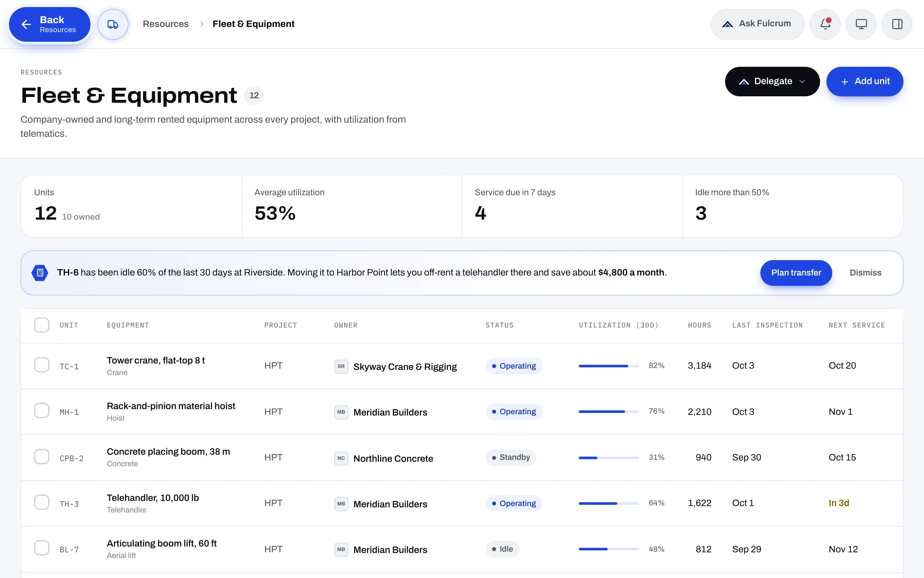This screenshot has width=924, height=578.
Task: Check the CPB-2 row checkbox
Action: (x=42, y=456)
